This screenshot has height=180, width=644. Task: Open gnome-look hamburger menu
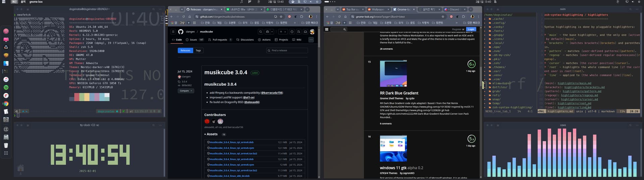pos(327,29)
